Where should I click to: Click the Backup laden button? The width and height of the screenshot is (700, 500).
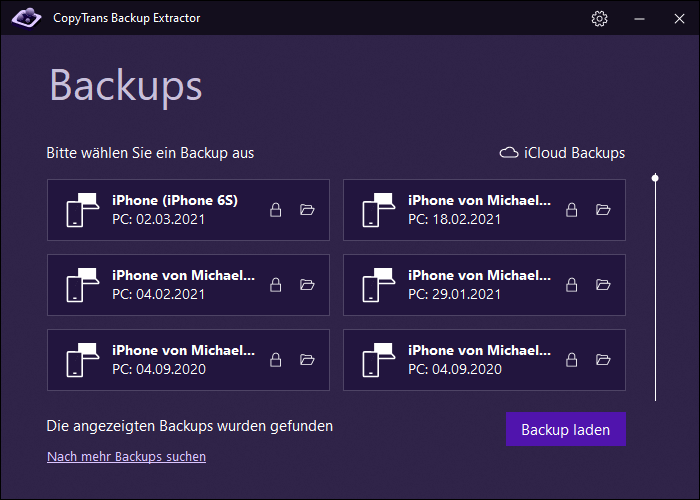[x=566, y=429]
